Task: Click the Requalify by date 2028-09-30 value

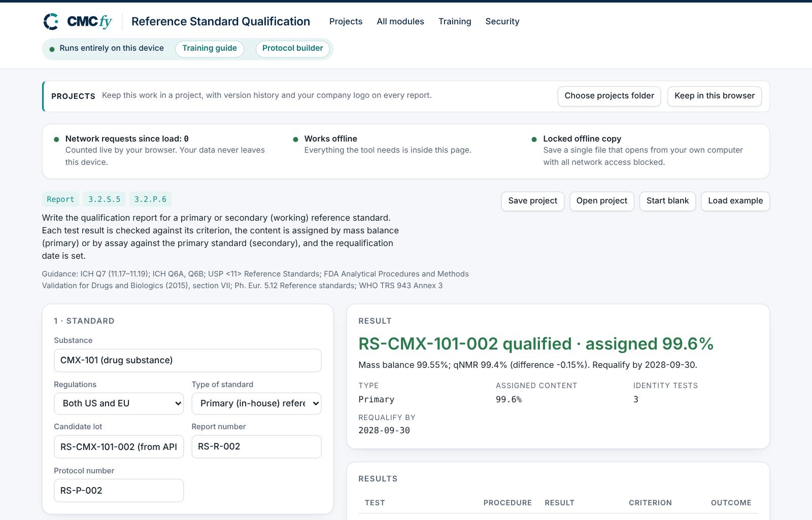Action: coord(384,430)
